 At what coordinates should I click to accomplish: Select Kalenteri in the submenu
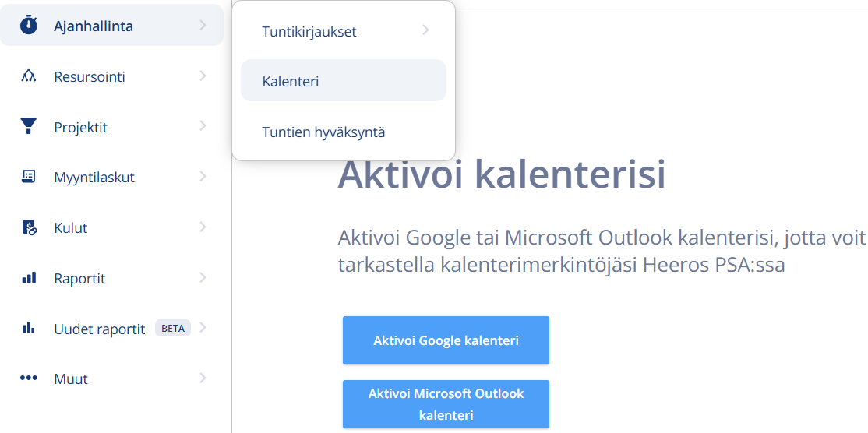coord(343,80)
